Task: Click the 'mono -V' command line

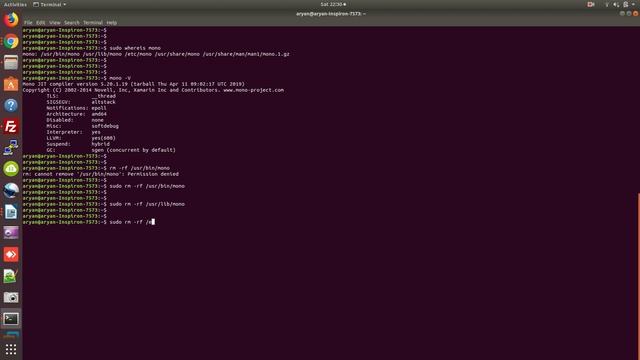Action: click(x=77, y=78)
